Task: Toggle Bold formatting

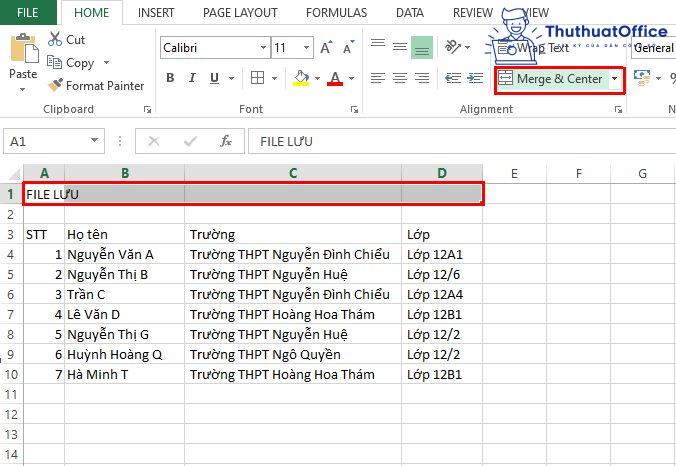Action: pyautogui.click(x=170, y=78)
